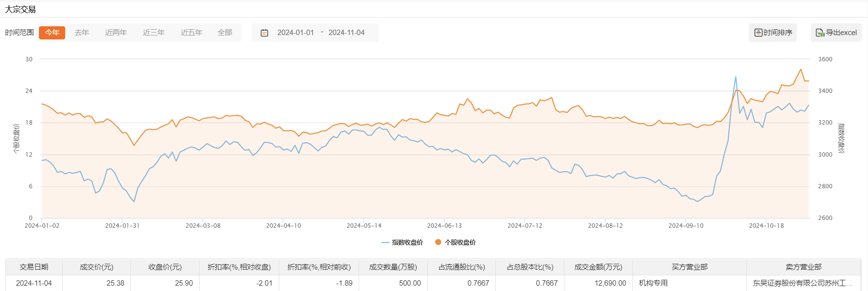The image size is (868, 291).
Task: Sort by the 交易日期 column header
Action: (x=34, y=267)
